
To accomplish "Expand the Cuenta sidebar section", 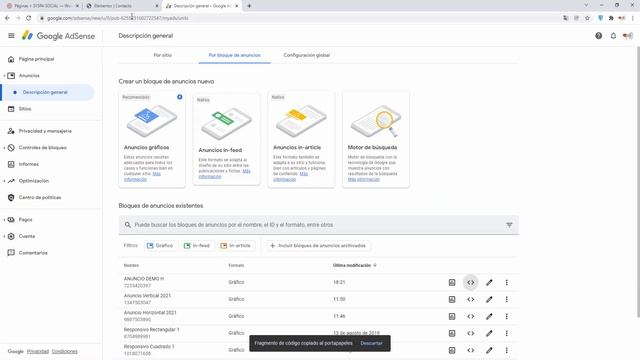I will point(4,236).
